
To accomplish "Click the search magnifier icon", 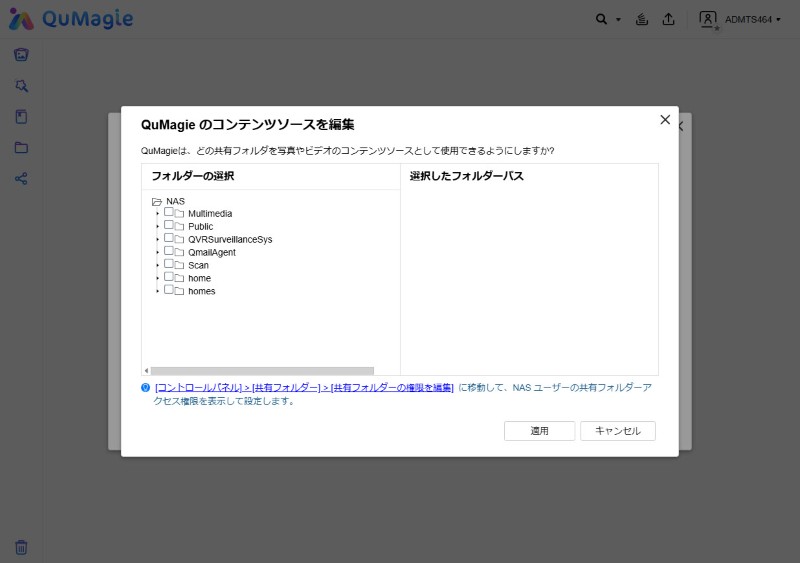I will click(x=601, y=19).
